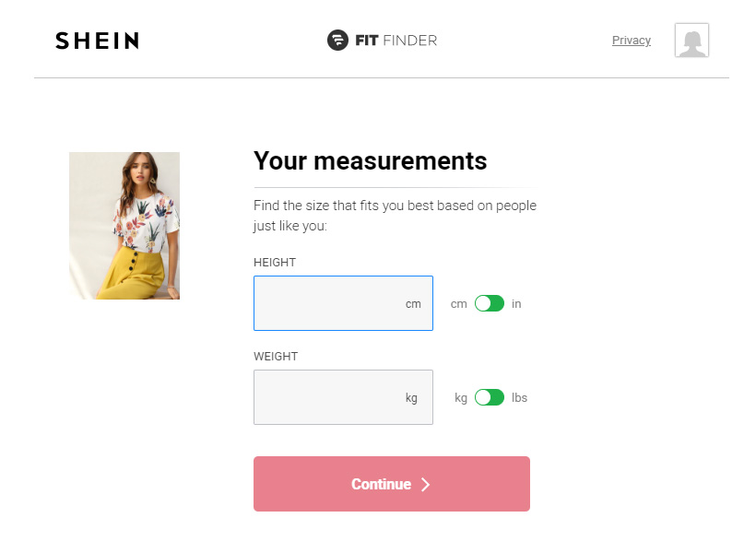756x553 pixels.
Task: Click the chevron arrow inside the Continue button
Action: pos(425,484)
